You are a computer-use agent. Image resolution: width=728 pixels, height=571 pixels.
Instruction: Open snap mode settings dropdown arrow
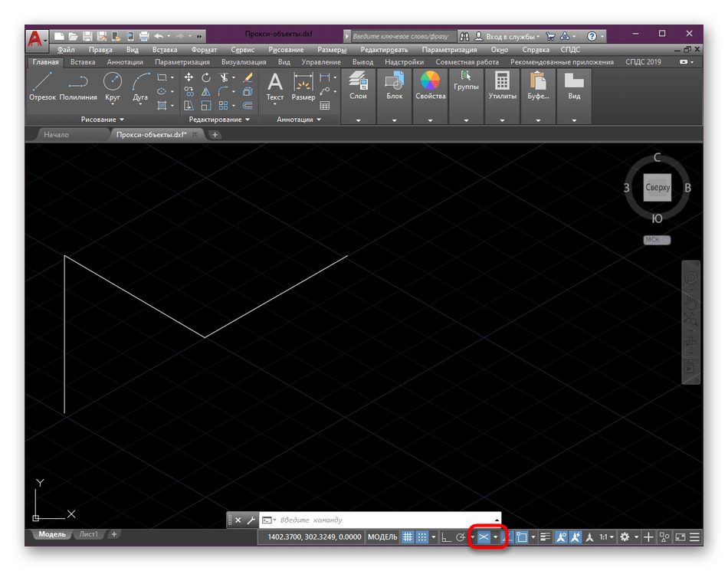pos(434,537)
